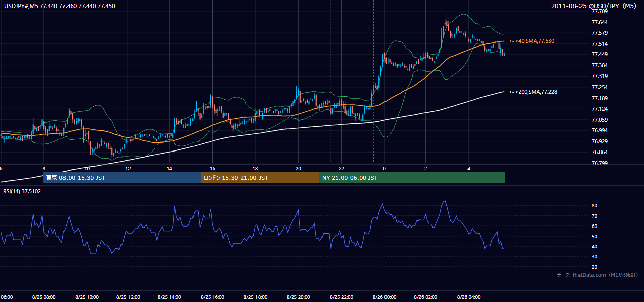Click the 8/25 18:00 date axis label
This screenshot has height=302, width=644.
tap(255, 297)
